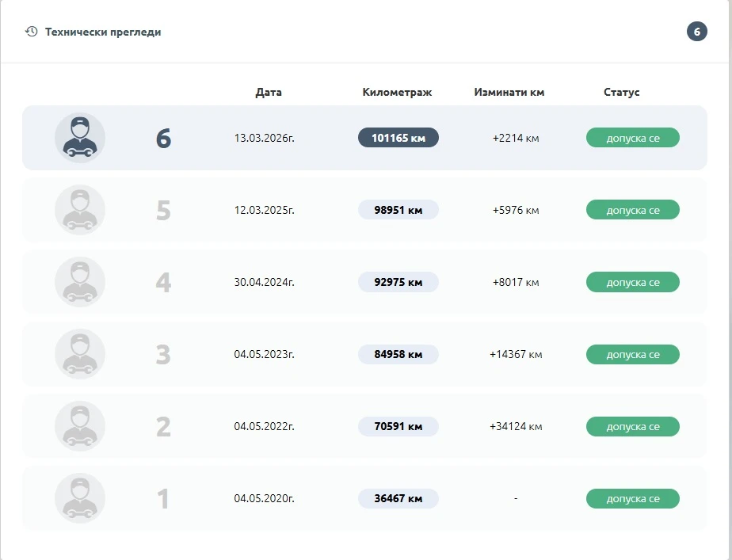Screen dimensions: 732x560
Task: Click the mechanic avatar for inspection 5
Action: [79, 210]
